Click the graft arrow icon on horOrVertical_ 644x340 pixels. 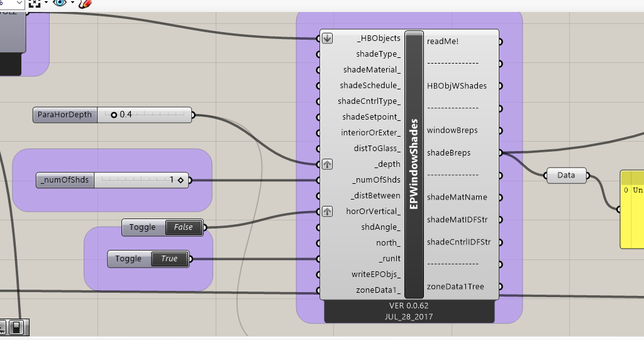[327, 212]
